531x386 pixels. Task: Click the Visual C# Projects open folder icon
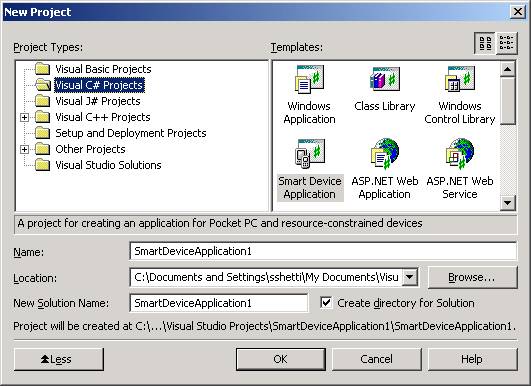[x=43, y=85]
